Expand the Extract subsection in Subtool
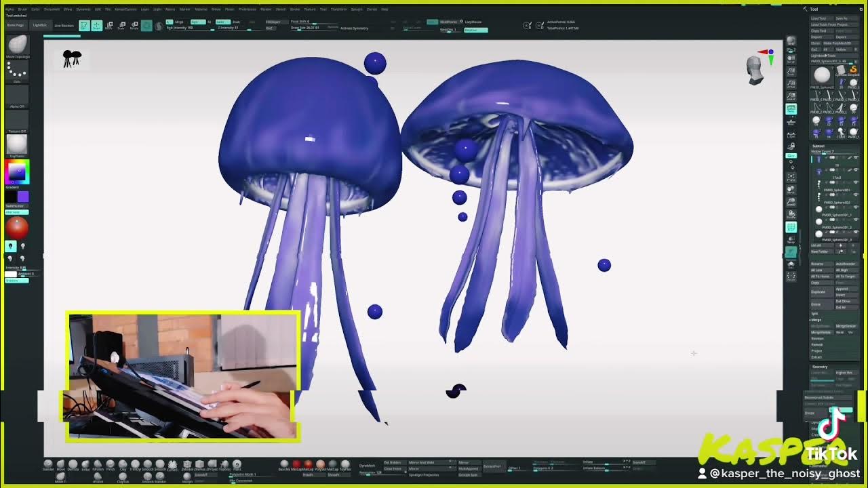The height and width of the screenshot is (488, 868). 816,357
